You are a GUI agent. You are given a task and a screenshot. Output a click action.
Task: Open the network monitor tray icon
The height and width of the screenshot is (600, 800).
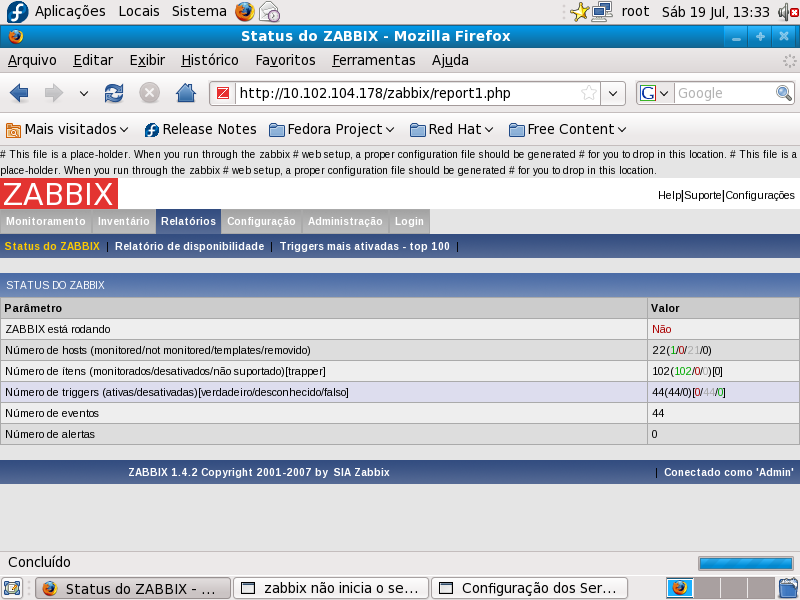602,12
